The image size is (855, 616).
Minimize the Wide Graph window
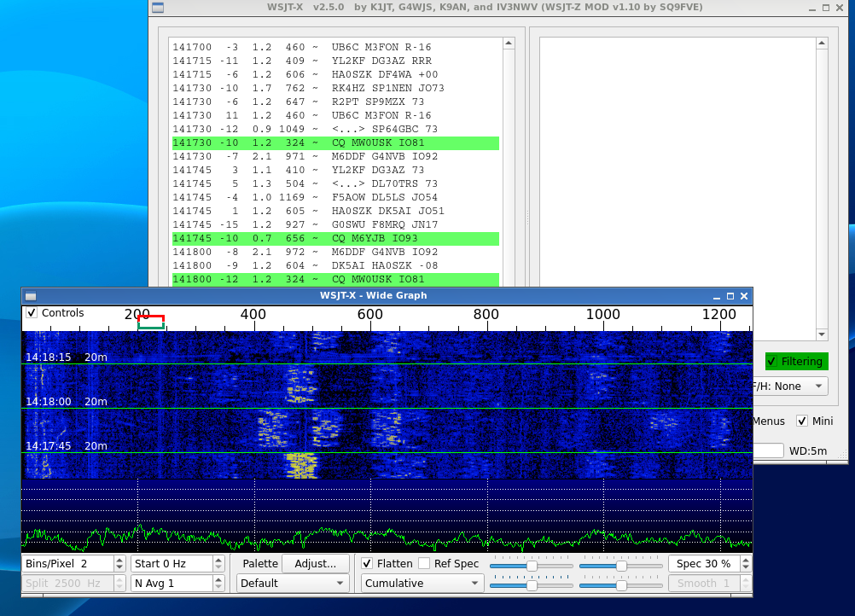point(717,296)
